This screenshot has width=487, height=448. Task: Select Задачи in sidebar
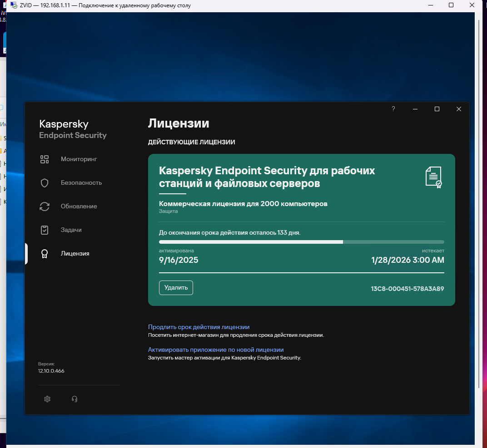click(x=71, y=230)
